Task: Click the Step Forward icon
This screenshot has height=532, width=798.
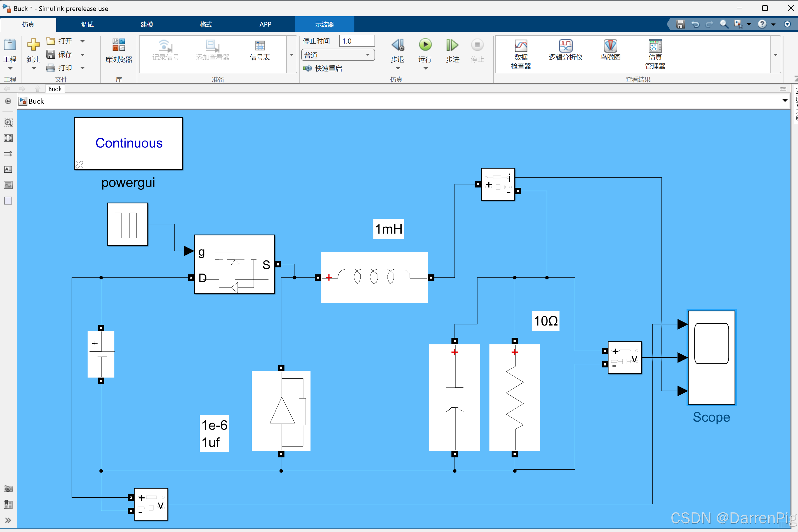Action: click(x=452, y=45)
